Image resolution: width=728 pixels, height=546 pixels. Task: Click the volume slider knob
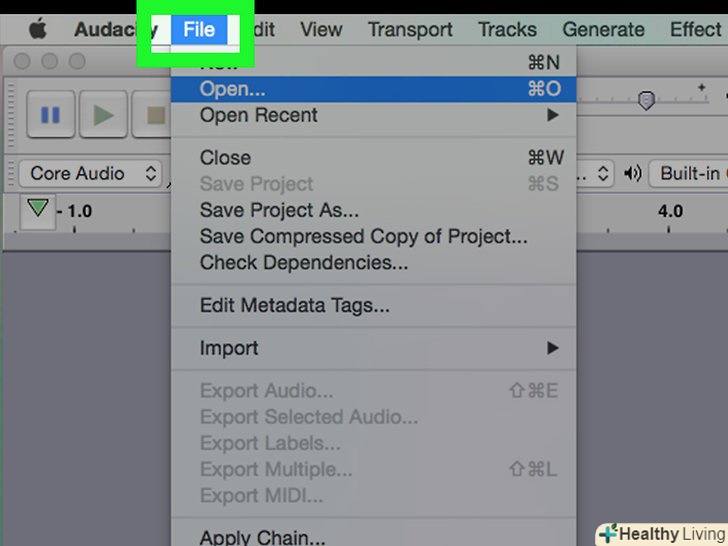coord(647,101)
